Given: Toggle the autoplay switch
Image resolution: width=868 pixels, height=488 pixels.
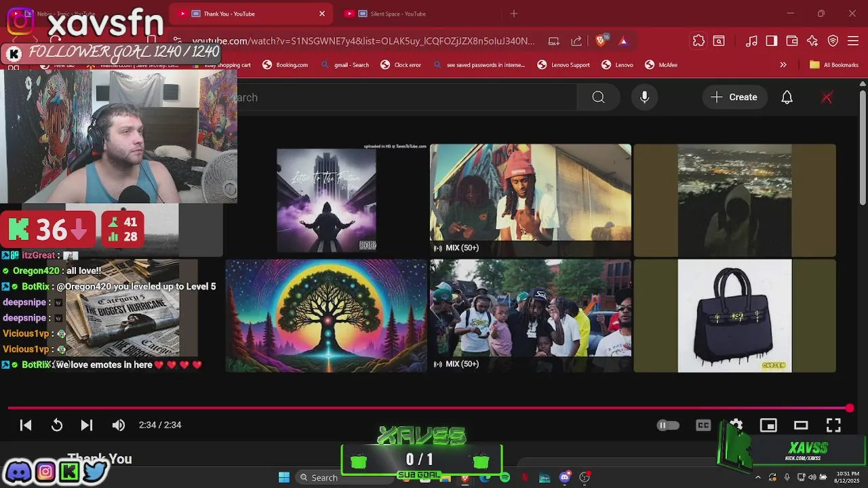Looking at the screenshot, I should (668, 425).
